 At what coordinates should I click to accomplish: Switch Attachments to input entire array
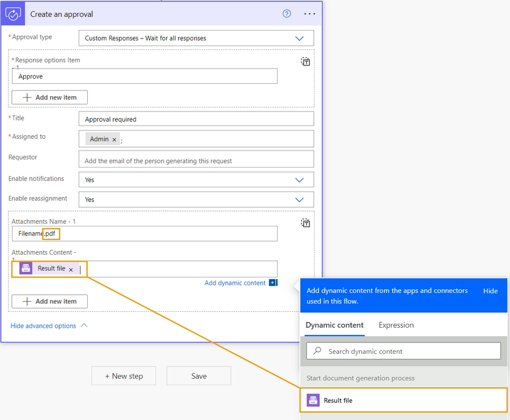pyautogui.click(x=305, y=223)
